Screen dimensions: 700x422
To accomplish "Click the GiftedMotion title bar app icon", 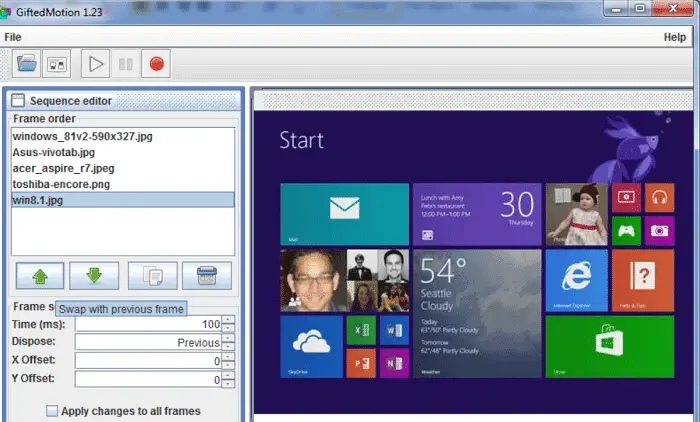I will coord(4,12).
